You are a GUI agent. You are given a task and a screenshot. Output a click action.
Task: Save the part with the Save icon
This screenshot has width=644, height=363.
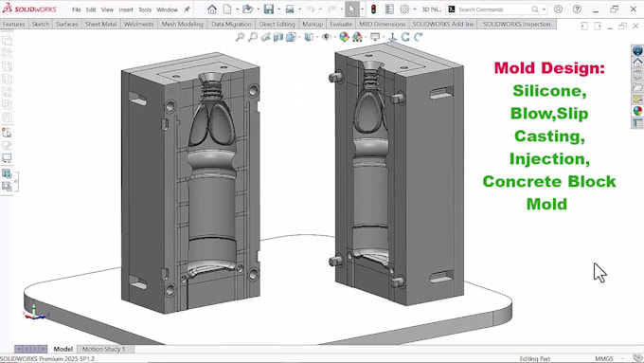(x=269, y=9)
